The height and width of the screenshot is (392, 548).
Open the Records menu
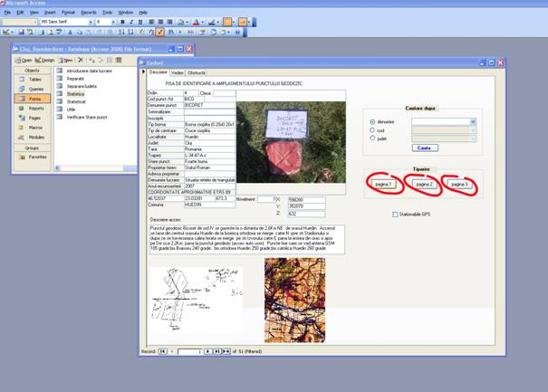point(88,13)
